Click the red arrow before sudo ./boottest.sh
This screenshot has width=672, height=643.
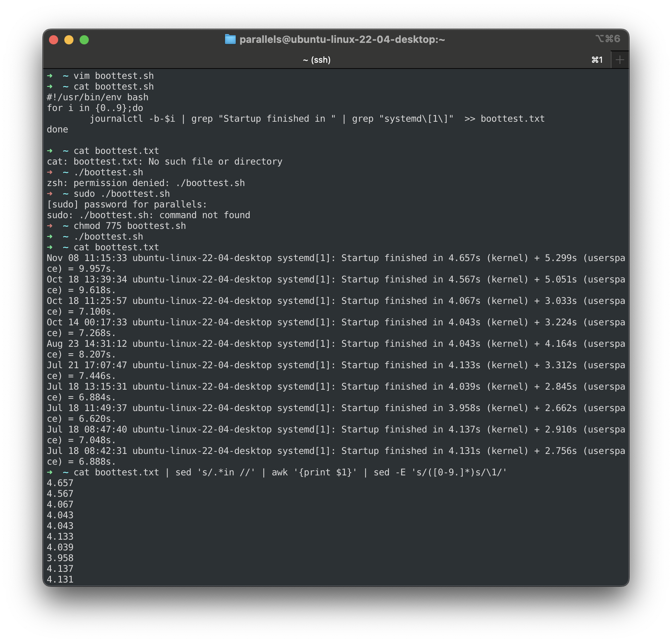click(x=50, y=193)
